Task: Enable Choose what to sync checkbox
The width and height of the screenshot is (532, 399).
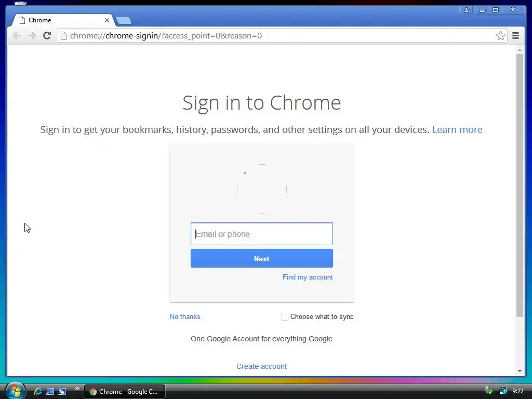Action: click(x=285, y=317)
